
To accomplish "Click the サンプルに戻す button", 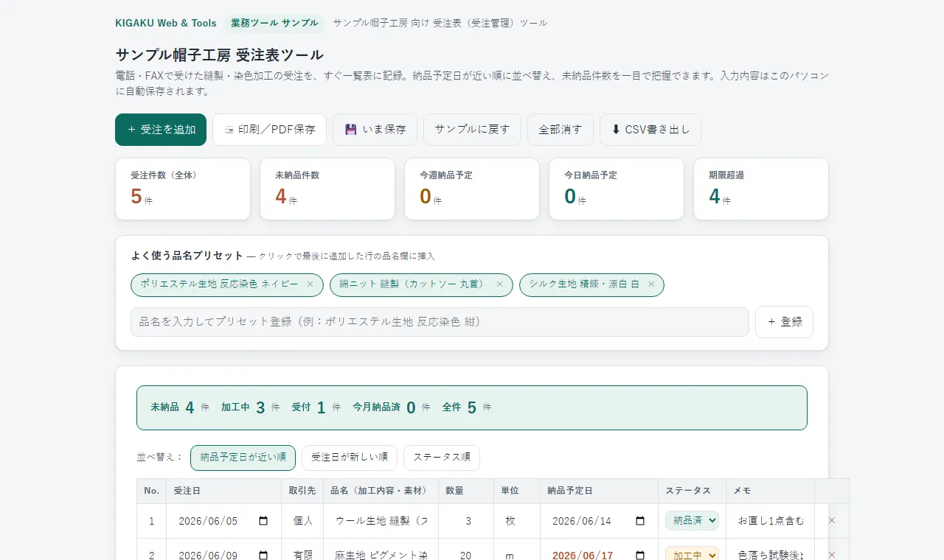I will tap(472, 130).
